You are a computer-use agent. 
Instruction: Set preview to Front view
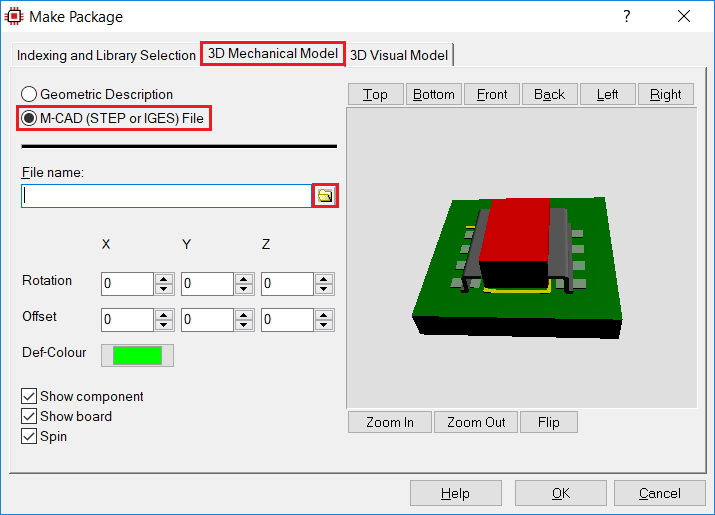[492, 94]
